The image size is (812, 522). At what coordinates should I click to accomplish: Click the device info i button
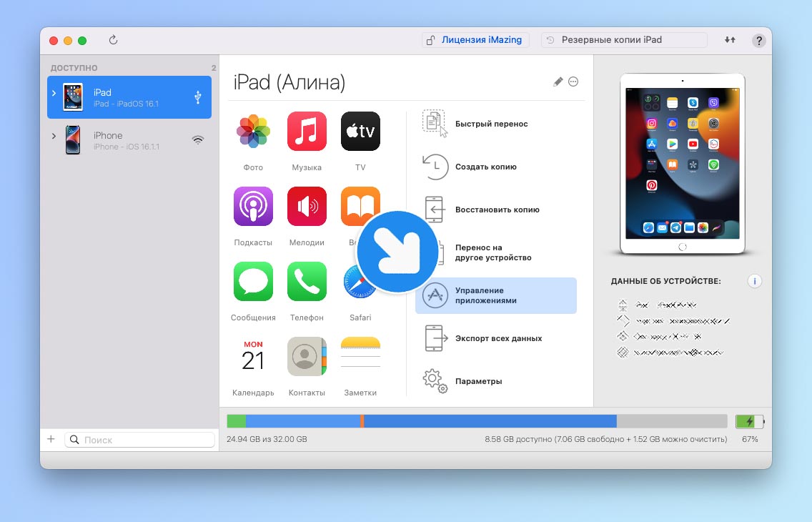755,281
